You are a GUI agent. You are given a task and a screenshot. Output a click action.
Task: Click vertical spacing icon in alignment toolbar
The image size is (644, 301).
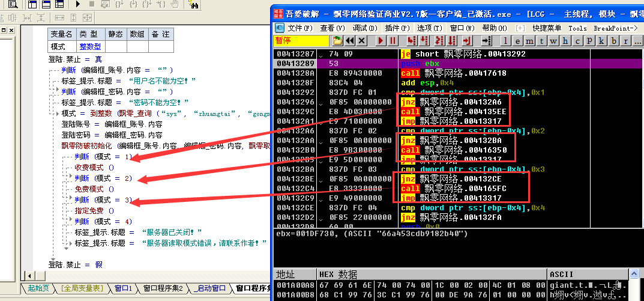tap(40, 18)
